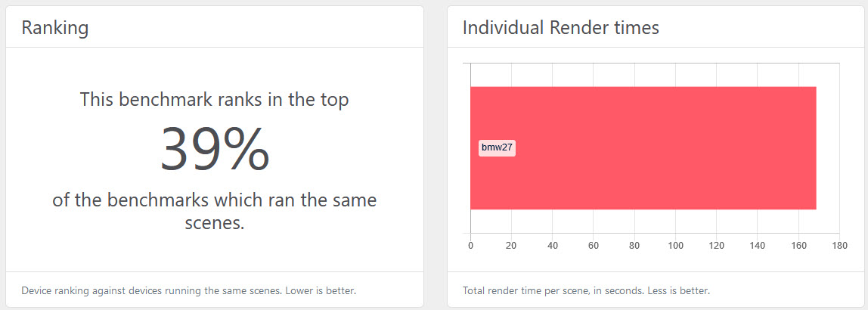The image size is (868, 310).
Task: Click the 0 tick label on chart axis
Action: pyautogui.click(x=470, y=246)
